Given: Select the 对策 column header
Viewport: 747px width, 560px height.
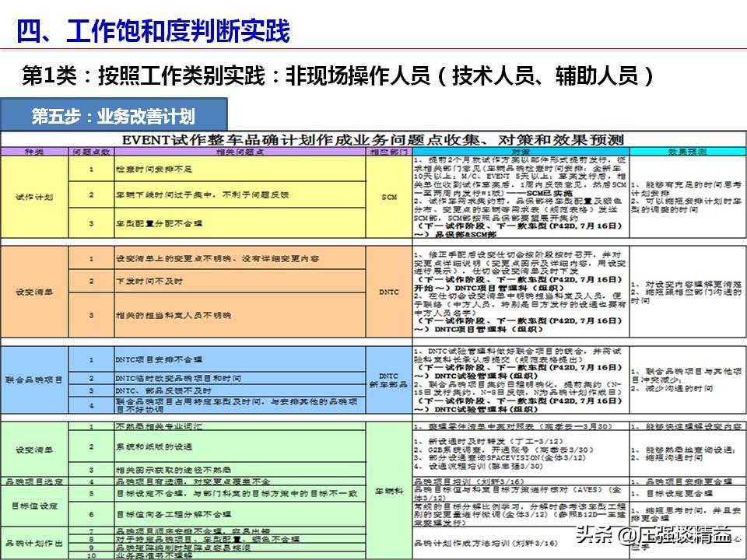Looking at the screenshot, I should coord(520,152).
